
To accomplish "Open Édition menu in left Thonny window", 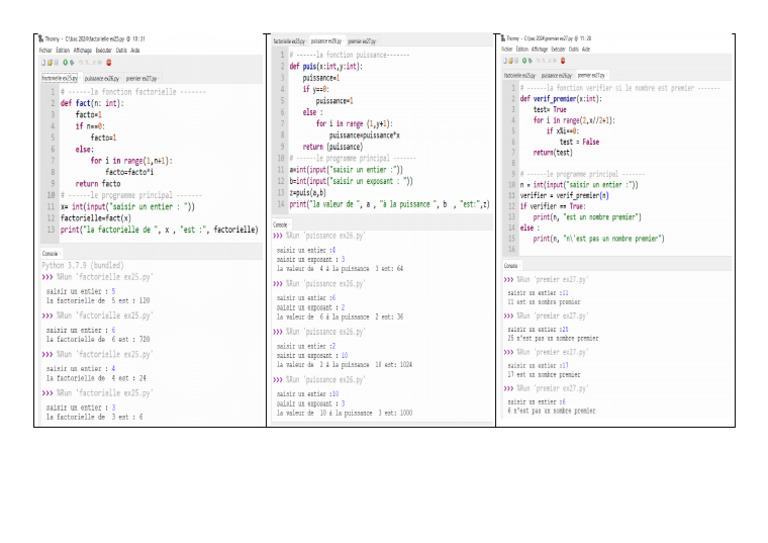I will (62, 49).
